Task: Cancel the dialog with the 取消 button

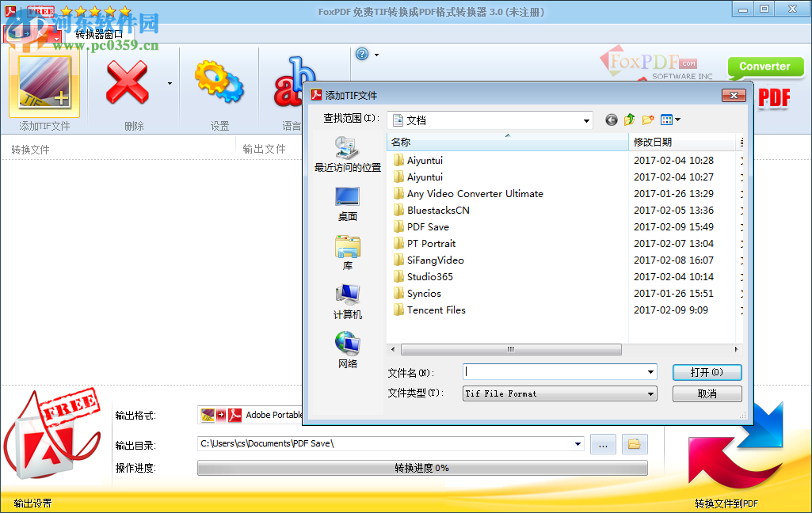Action: point(707,393)
